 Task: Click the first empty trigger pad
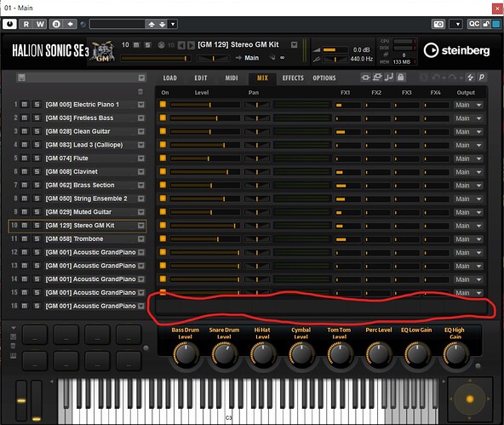pos(35,335)
